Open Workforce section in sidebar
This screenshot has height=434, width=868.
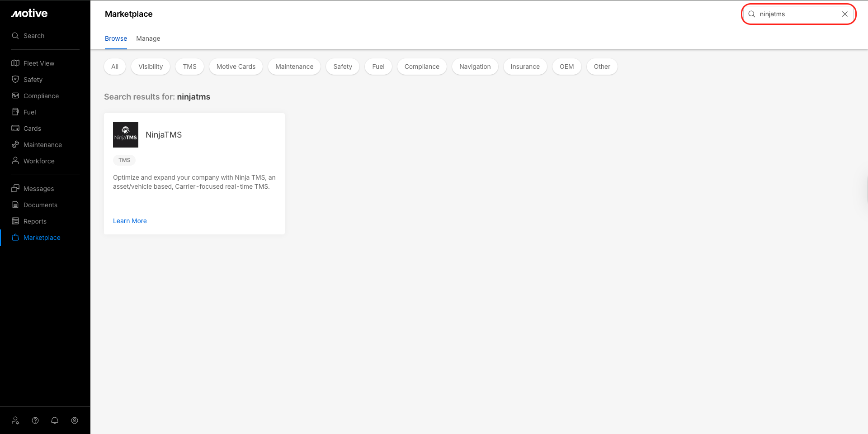[39, 161]
